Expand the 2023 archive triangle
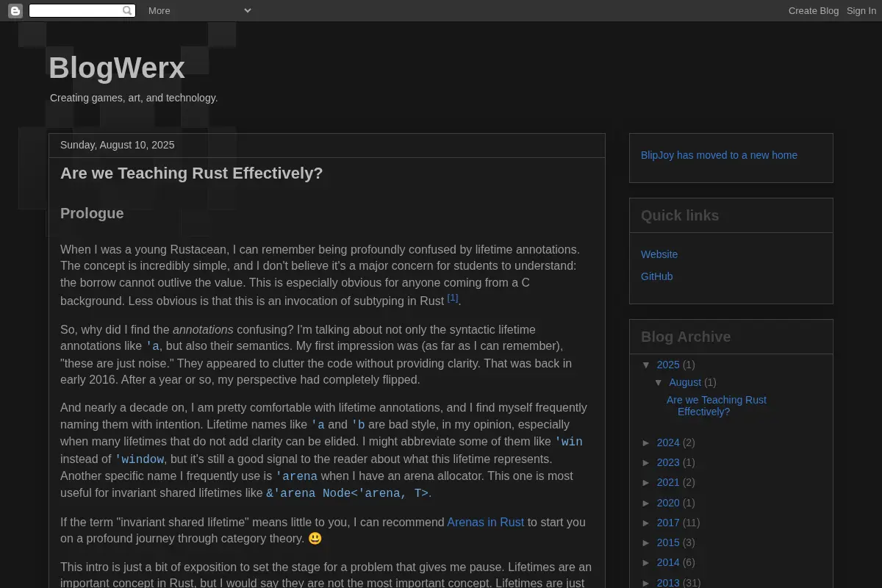882x588 pixels. pyautogui.click(x=647, y=462)
